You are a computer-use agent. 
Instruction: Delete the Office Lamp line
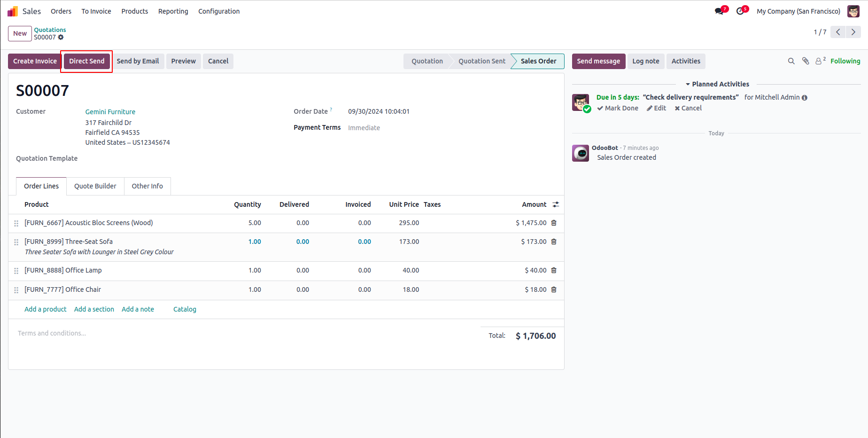pos(554,270)
